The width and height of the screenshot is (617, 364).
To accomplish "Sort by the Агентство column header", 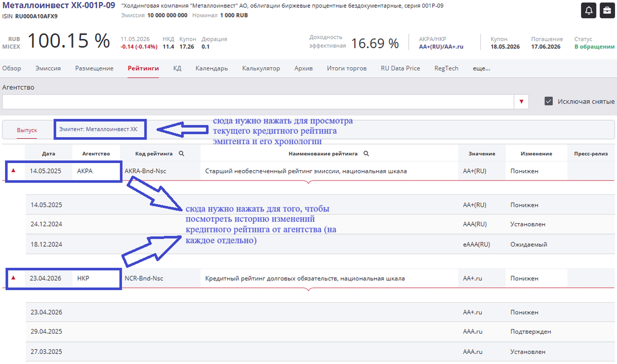I will (96, 153).
